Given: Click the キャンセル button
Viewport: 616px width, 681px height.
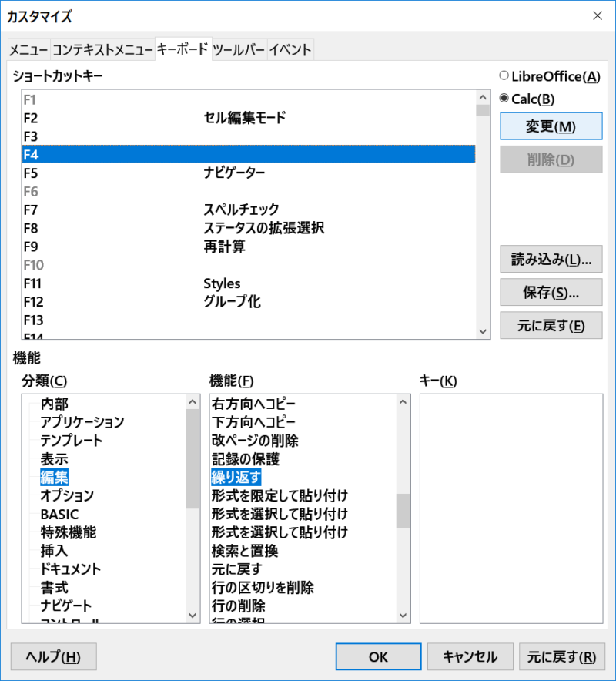Looking at the screenshot, I should [470, 657].
